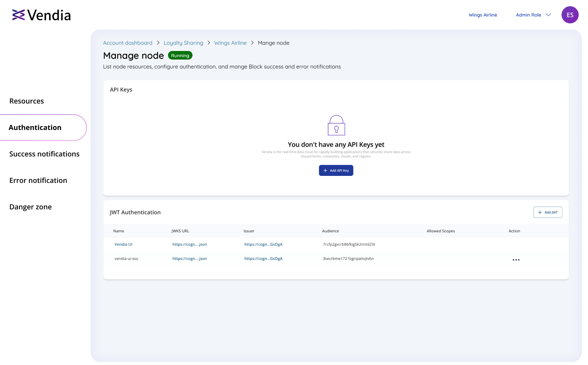Open the JWKS URL link for vendia-ui-sso
Screen dimensions: 588x365
[189, 258]
